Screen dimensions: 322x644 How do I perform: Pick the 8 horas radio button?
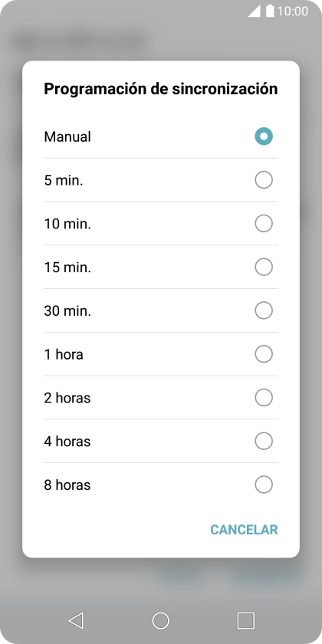pos(264,485)
